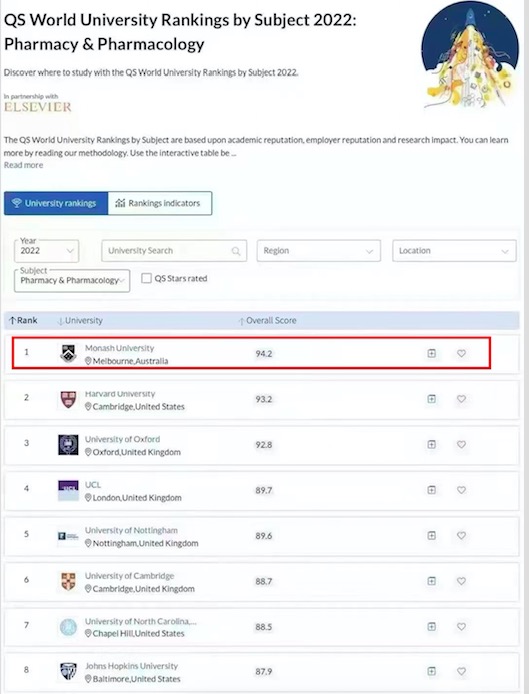Viewport: 529px width, 694px height.
Task: Open the University of Nottingham link
Action: pos(131,530)
